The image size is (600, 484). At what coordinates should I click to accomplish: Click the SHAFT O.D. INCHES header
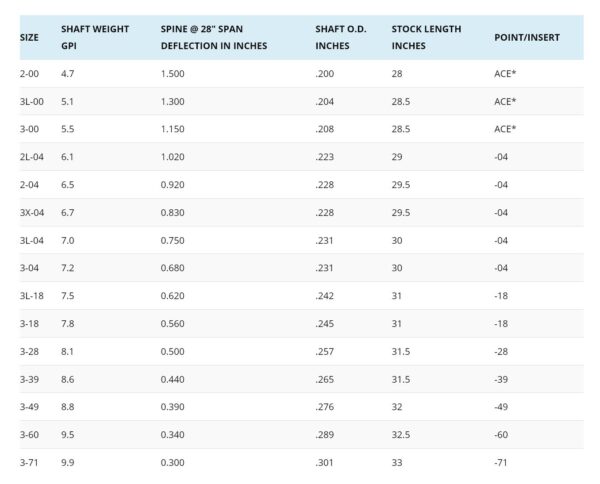338,37
